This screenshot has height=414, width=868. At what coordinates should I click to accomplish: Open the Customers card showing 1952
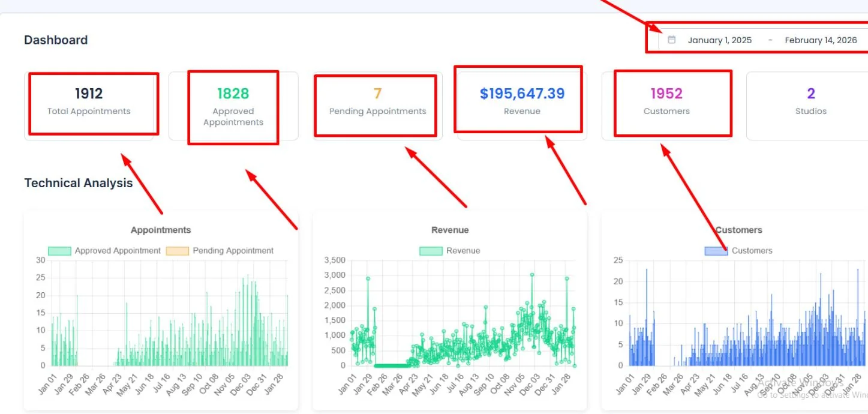pyautogui.click(x=666, y=106)
